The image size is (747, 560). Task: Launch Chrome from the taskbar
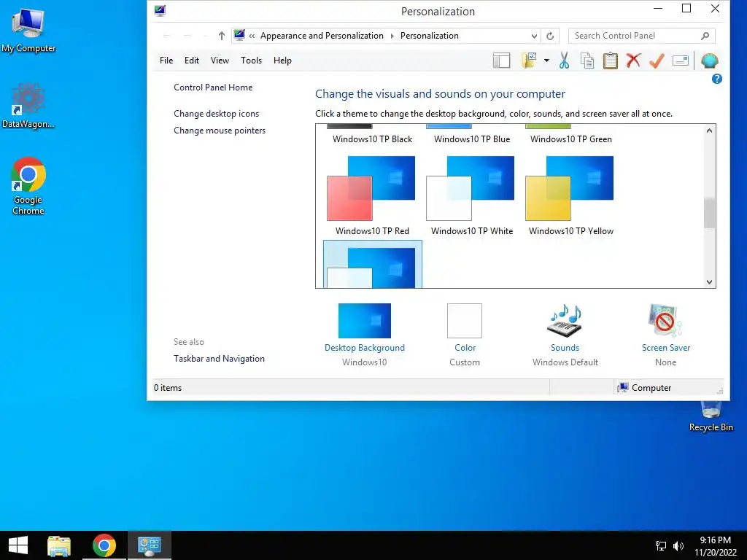click(104, 545)
